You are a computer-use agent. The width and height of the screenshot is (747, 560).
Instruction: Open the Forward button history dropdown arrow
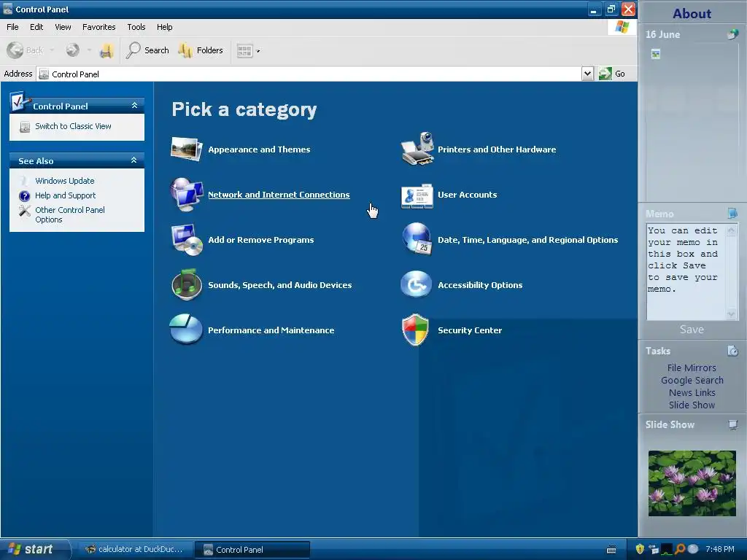[88, 50]
